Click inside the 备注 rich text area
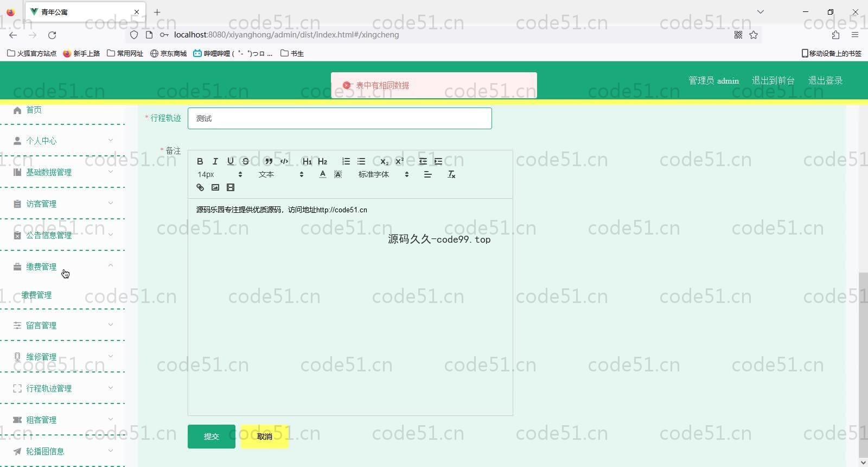Screen dimensions: 868x467 click(x=350, y=307)
